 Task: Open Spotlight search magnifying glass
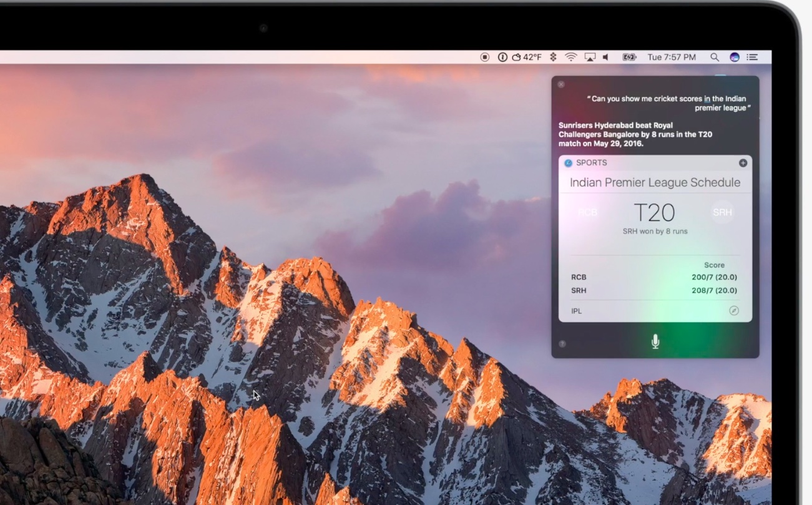tap(715, 57)
